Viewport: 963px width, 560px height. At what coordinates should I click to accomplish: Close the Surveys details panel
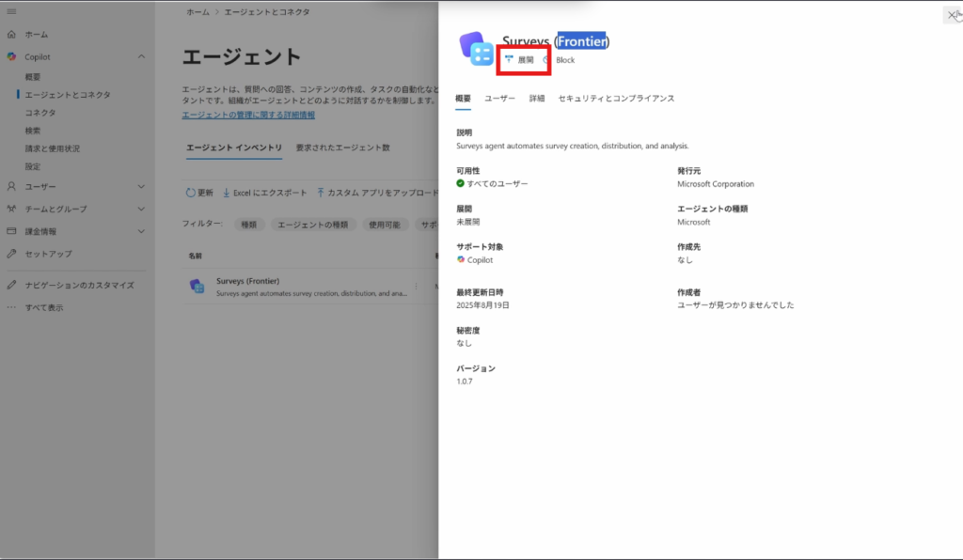pos(951,15)
